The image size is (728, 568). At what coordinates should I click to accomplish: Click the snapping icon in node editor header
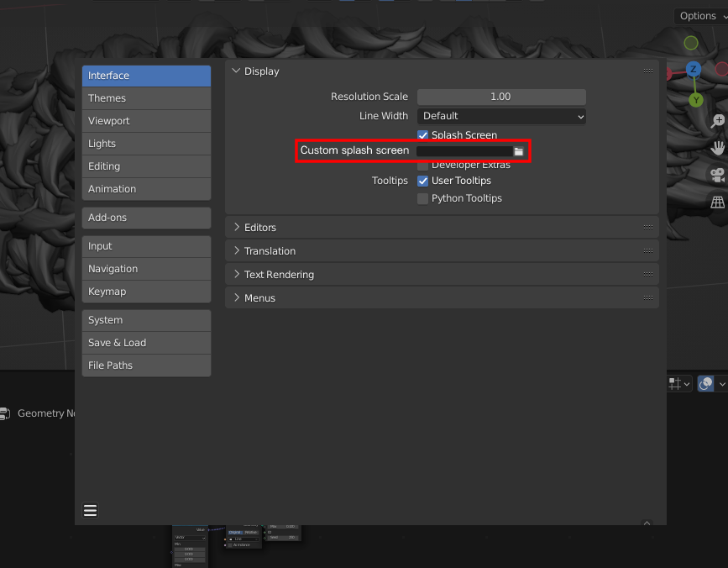point(674,384)
